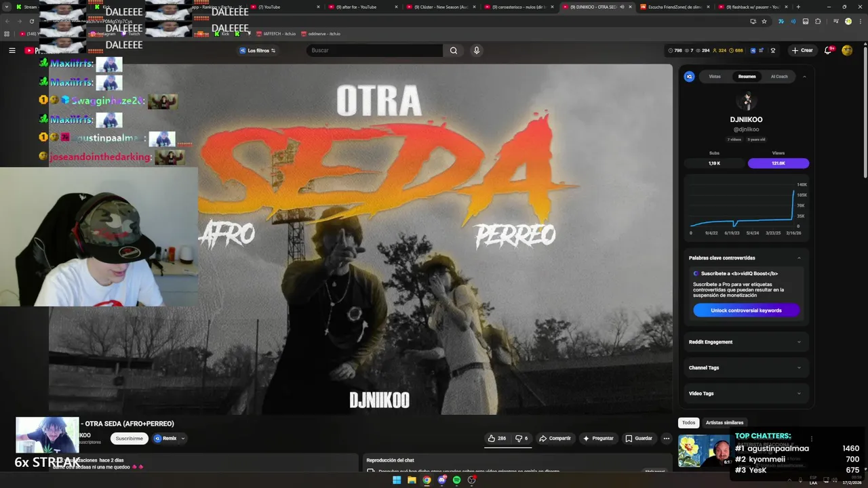The width and height of the screenshot is (868, 488).
Task: Open Discord from taskbar
Action: coord(442,480)
